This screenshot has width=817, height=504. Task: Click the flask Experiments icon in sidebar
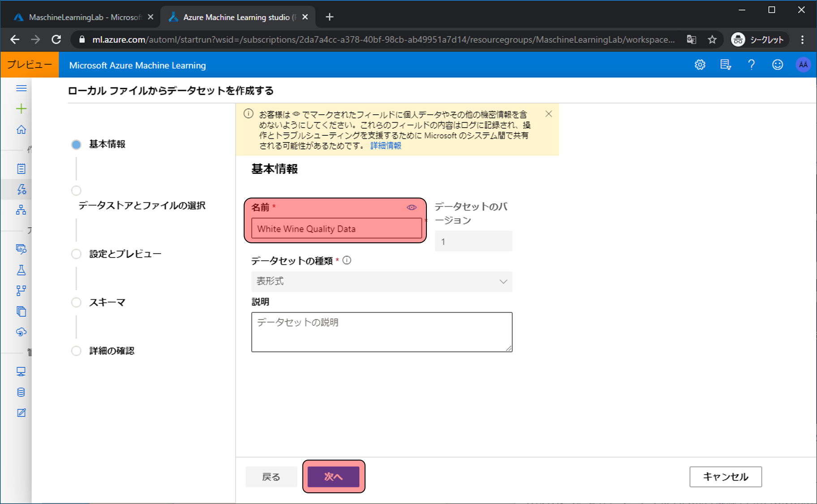pos(21,270)
